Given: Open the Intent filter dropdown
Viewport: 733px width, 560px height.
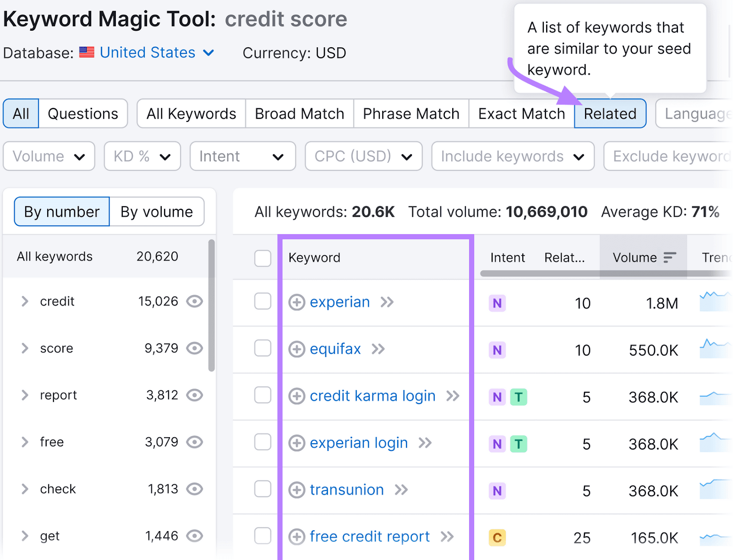Looking at the screenshot, I should (x=243, y=156).
